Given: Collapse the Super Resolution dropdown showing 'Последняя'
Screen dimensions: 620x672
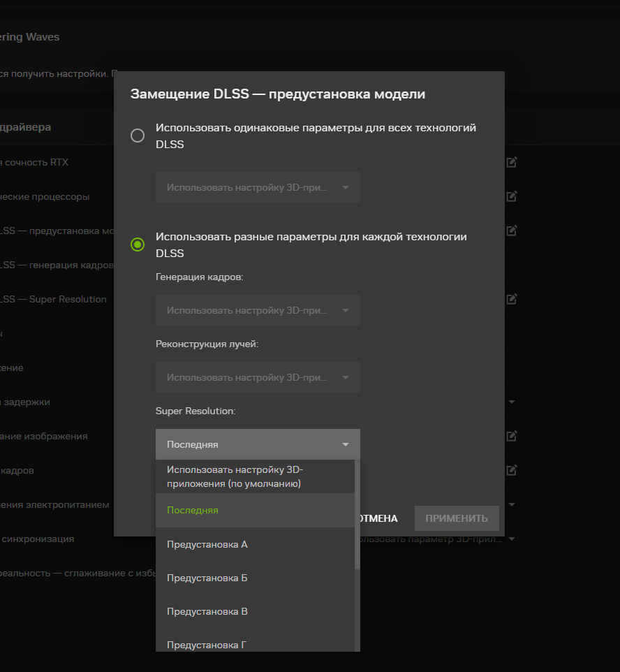Looking at the screenshot, I should (258, 444).
